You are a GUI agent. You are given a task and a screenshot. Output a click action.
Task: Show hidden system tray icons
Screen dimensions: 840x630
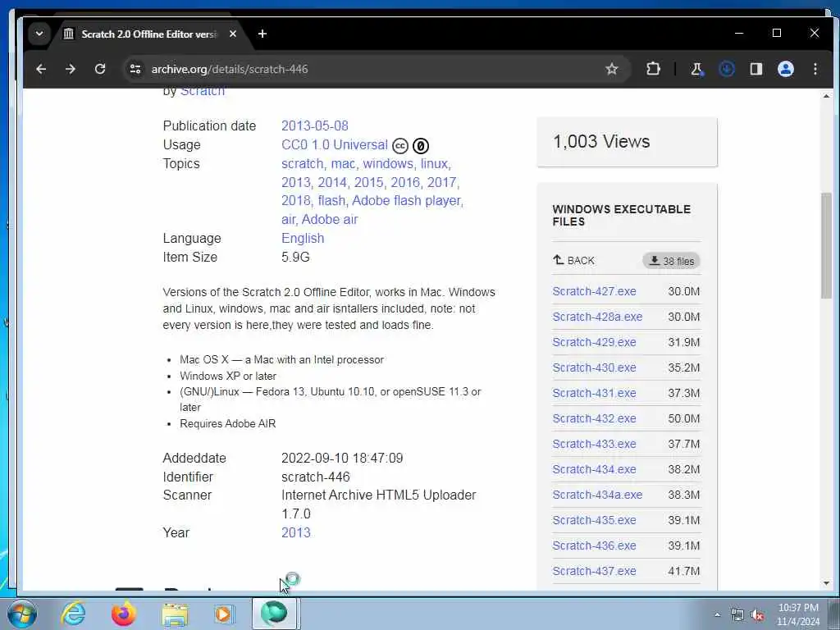click(717, 614)
